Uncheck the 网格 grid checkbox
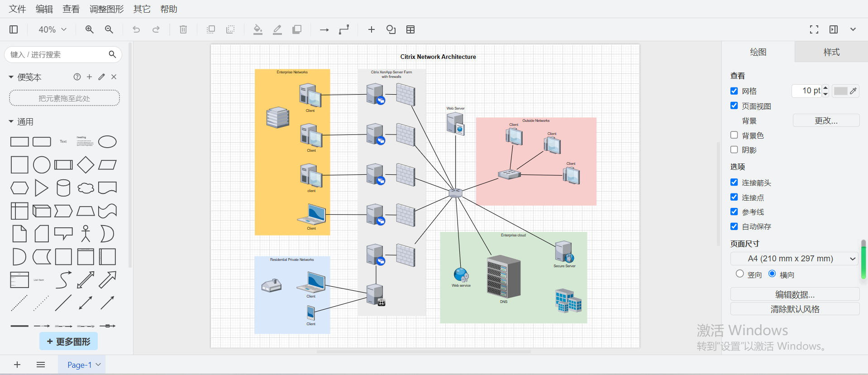This screenshot has height=375, width=868. pos(734,91)
